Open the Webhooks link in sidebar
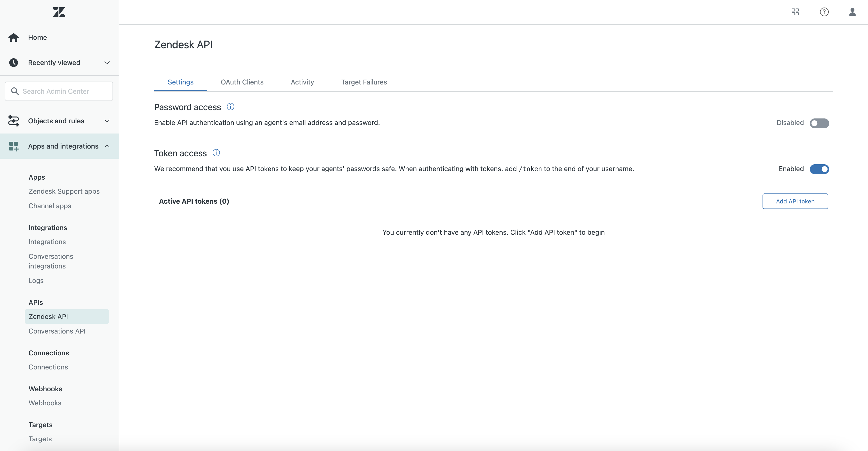The width and height of the screenshot is (868, 451). [x=45, y=403]
